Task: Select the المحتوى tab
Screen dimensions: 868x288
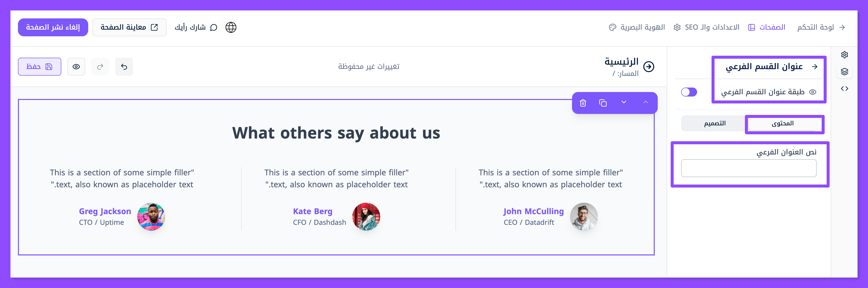Action: click(x=782, y=123)
